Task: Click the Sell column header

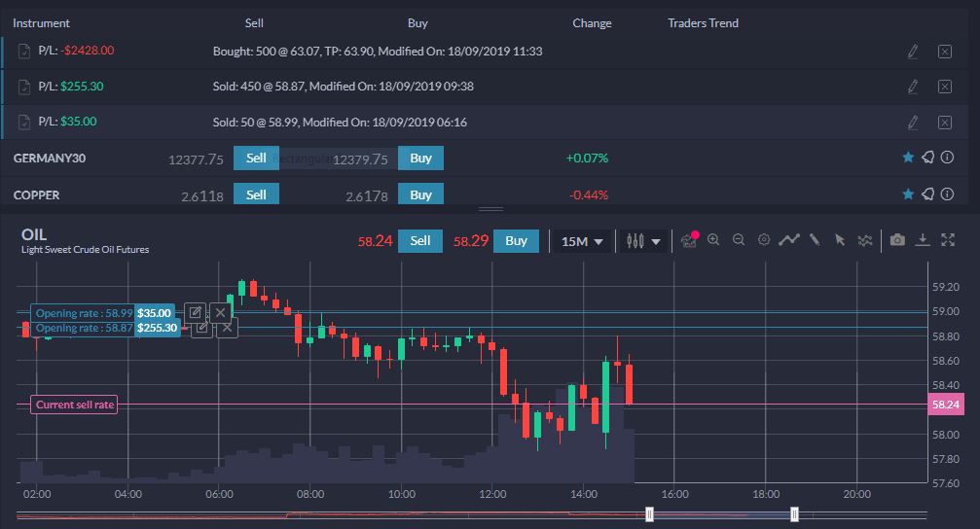Action: (254, 23)
